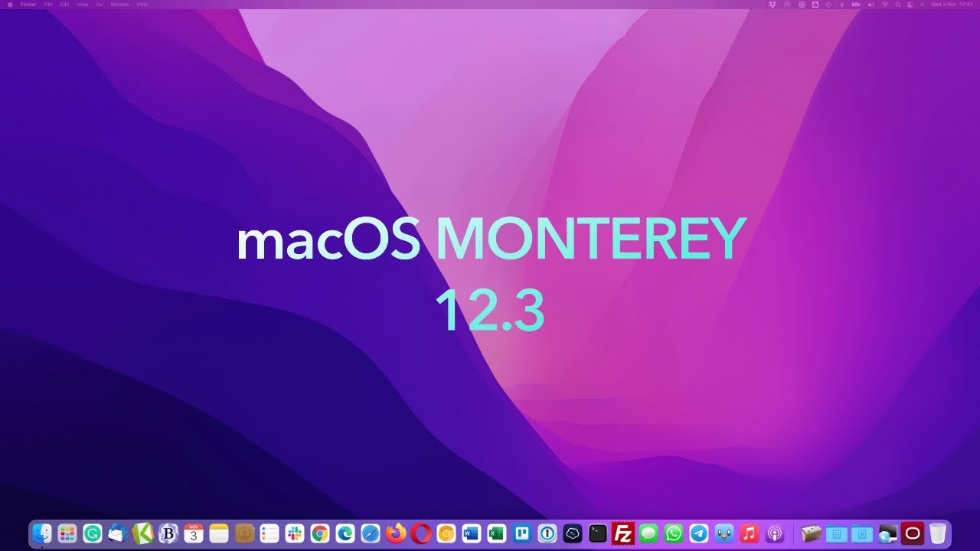
Task: Open Launchpad in the Dock
Action: (x=67, y=533)
